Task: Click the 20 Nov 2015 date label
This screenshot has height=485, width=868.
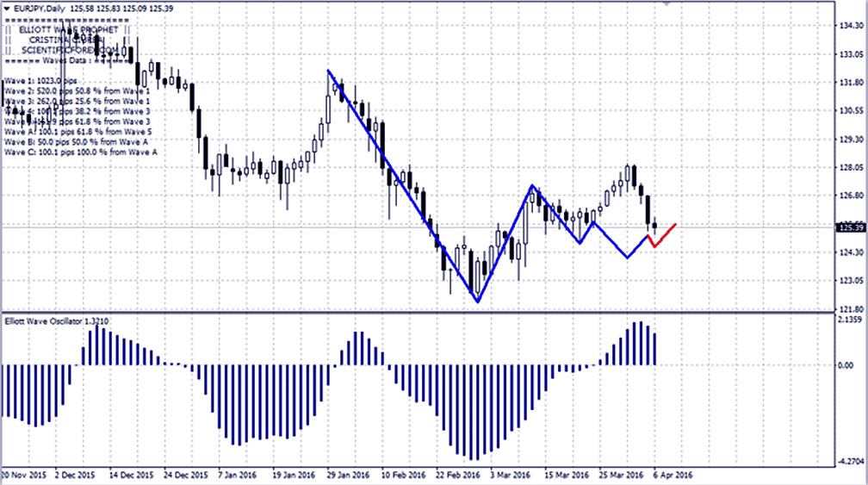Action: (x=23, y=474)
